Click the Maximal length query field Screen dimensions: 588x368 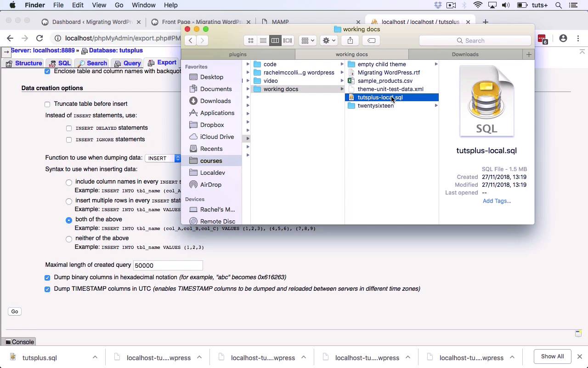(x=168, y=265)
